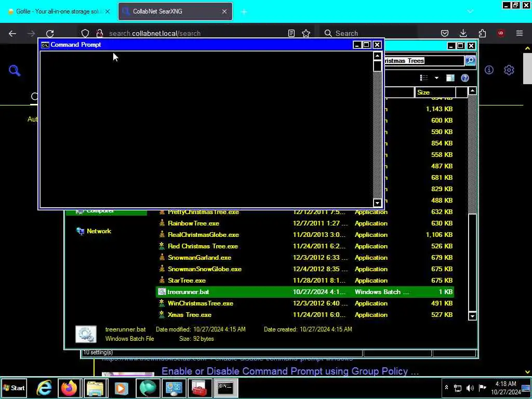Select Network in the Explorer navigation pane
The image size is (532, 399).
tap(99, 231)
